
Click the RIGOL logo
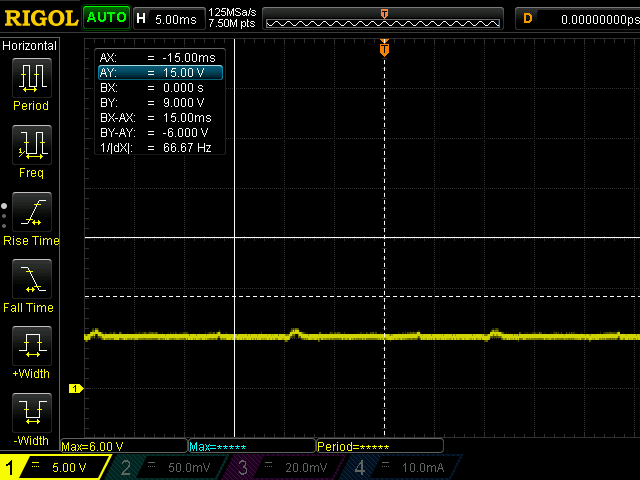click(39, 17)
